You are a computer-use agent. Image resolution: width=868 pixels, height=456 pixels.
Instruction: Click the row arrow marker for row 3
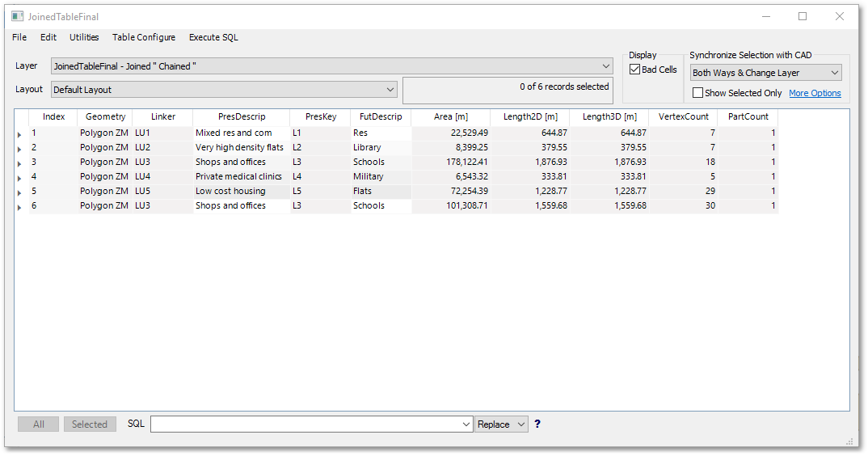pos(19,163)
